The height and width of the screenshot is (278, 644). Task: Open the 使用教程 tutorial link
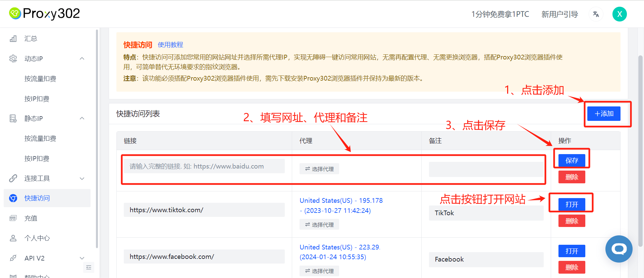click(x=170, y=45)
